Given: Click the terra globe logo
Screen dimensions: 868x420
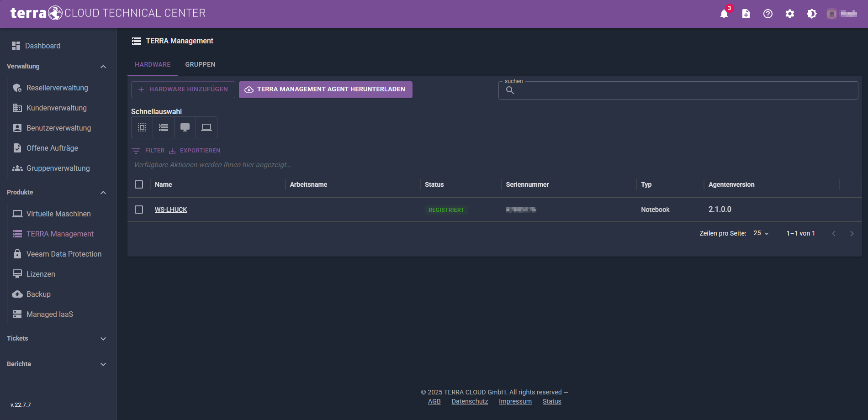Looking at the screenshot, I should (x=55, y=13).
